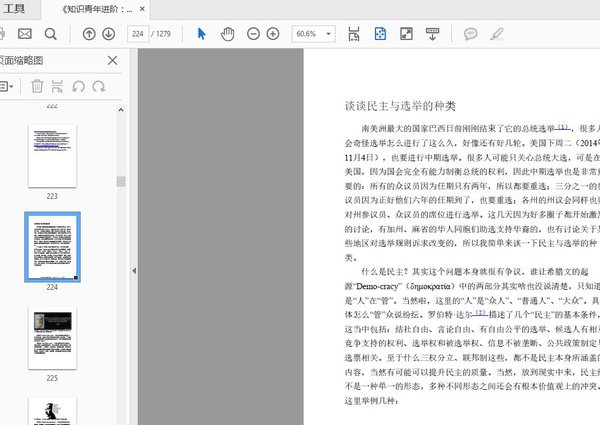The image size is (600, 425).
Task: Click the thumbnail panel page layout icon
Action: pyautogui.click(x=57, y=86)
